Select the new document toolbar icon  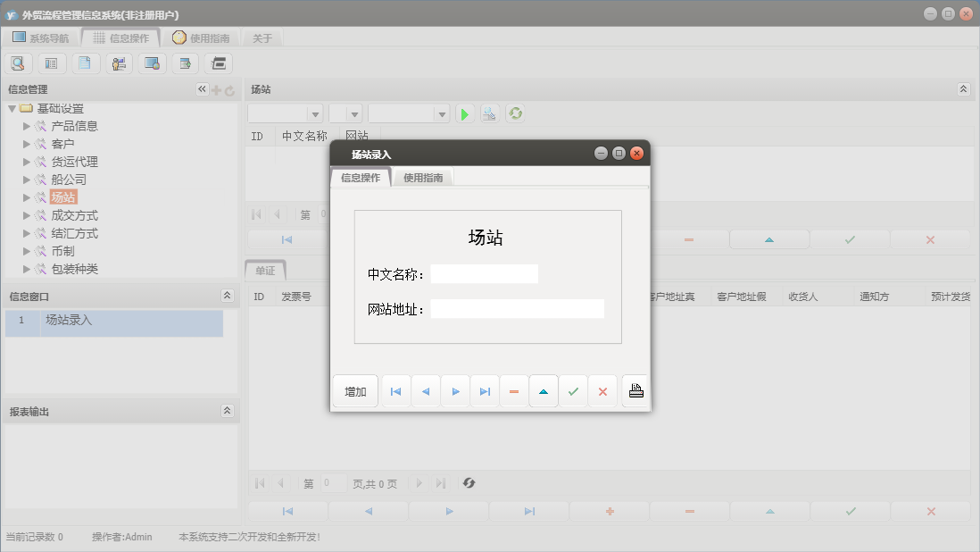coord(185,63)
